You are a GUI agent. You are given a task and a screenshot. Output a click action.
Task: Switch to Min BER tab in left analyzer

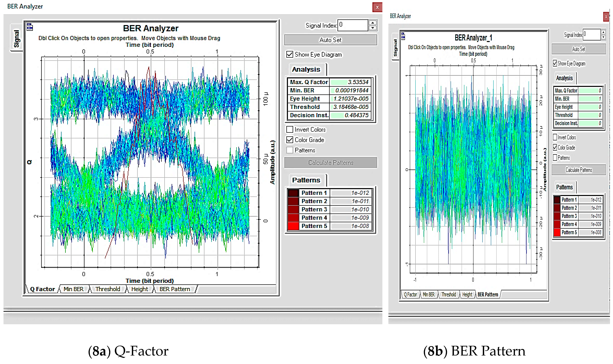[x=73, y=289]
